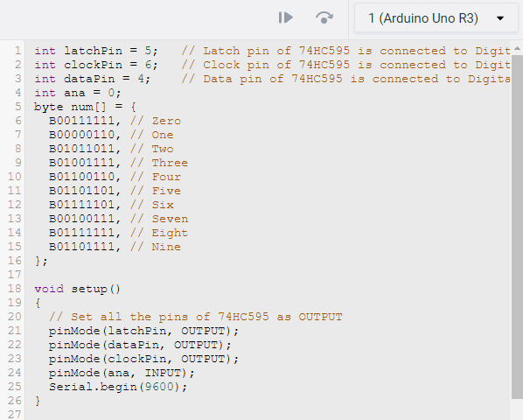Click the B00111111 value for Zero

coord(82,121)
